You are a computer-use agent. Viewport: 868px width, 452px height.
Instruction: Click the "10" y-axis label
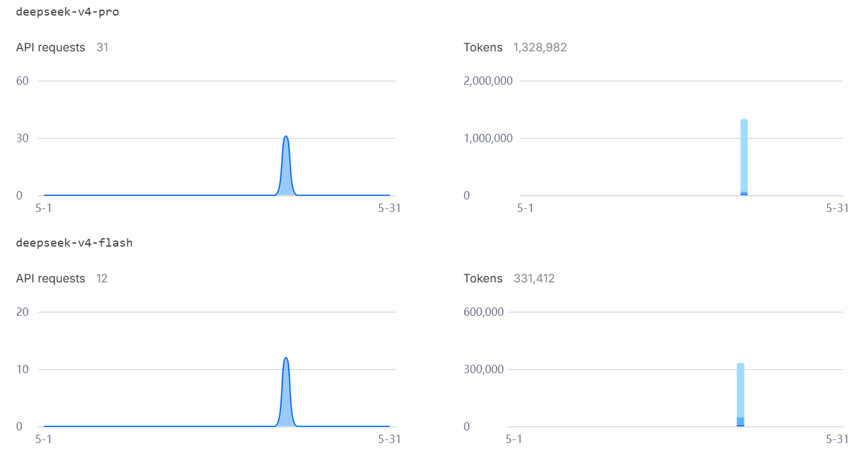point(23,369)
